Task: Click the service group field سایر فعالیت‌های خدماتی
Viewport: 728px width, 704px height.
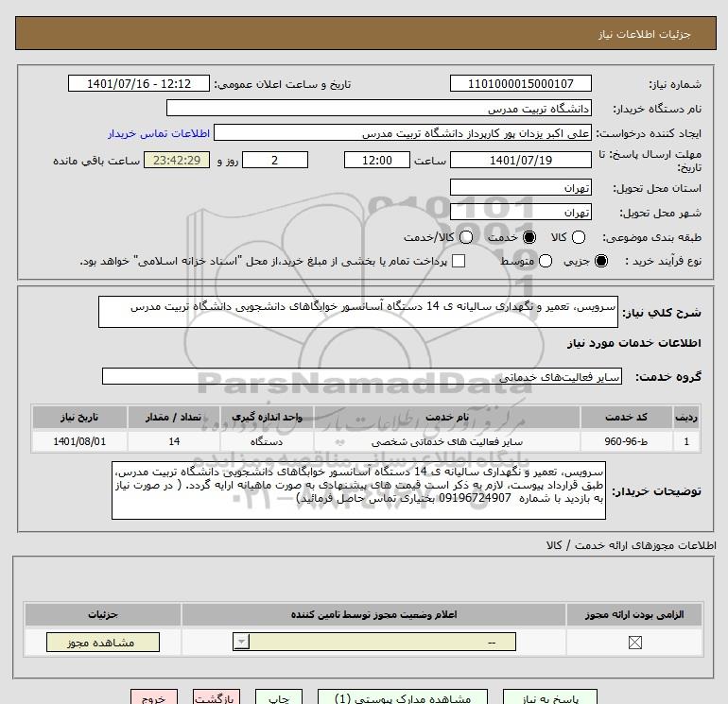Action: [x=362, y=376]
